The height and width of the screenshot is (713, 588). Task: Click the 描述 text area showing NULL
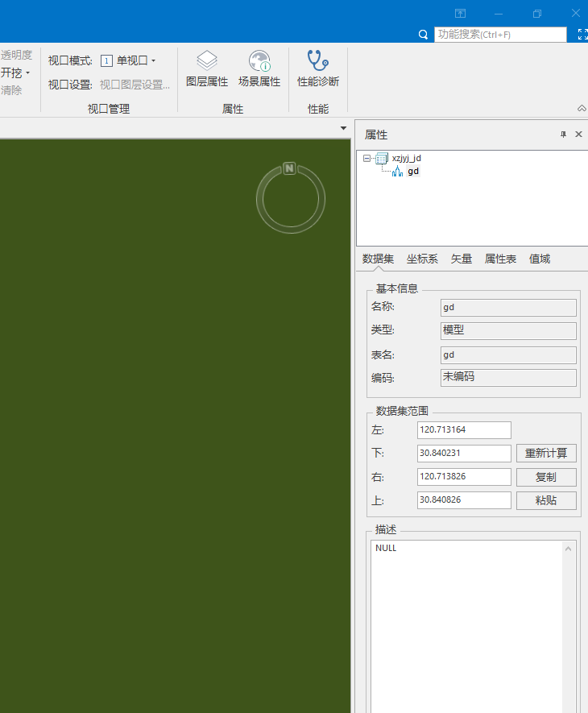click(467, 627)
